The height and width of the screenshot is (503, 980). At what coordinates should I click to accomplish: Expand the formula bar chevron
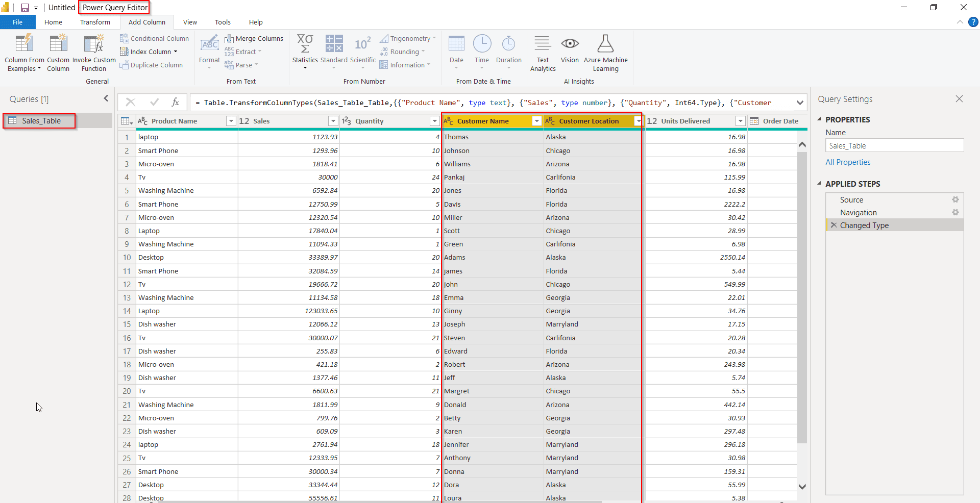(800, 102)
